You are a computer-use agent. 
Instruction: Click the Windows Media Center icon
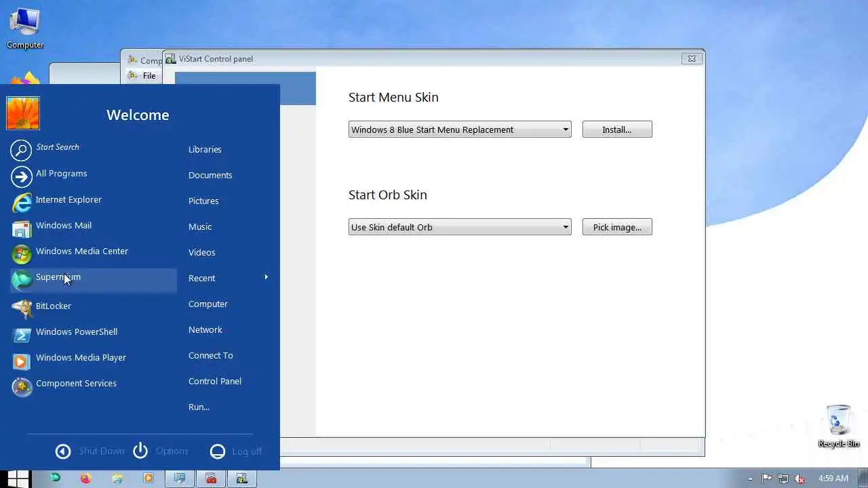pos(22,254)
